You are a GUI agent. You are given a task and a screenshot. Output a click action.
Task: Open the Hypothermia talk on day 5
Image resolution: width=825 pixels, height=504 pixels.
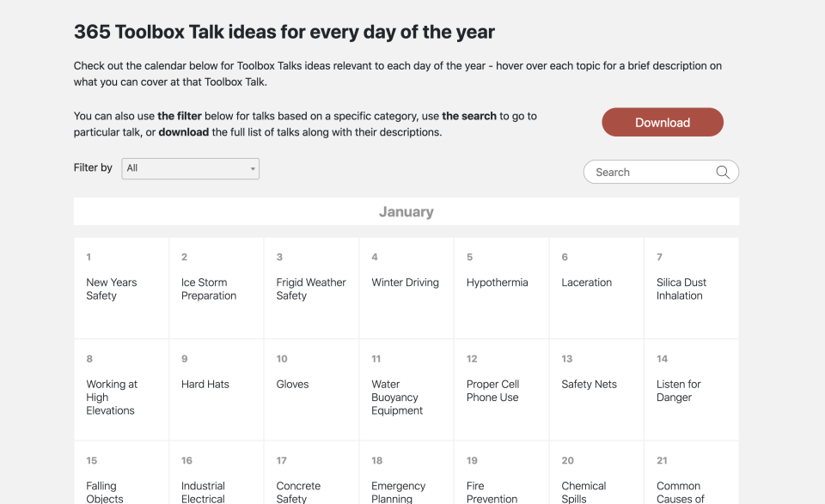pos(497,282)
